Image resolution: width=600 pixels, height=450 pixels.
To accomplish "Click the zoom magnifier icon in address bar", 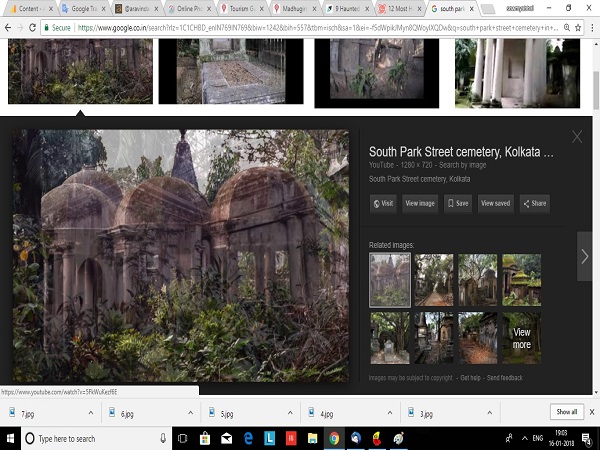I will (x=567, y=28).
